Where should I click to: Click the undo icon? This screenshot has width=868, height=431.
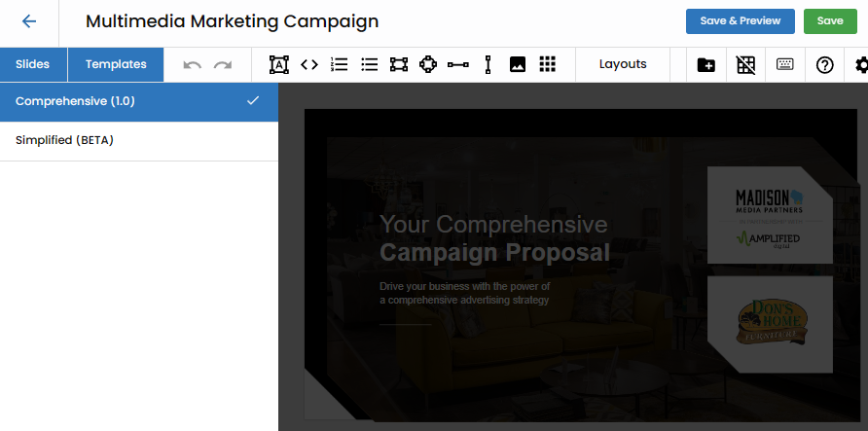(x=193, y=65)
